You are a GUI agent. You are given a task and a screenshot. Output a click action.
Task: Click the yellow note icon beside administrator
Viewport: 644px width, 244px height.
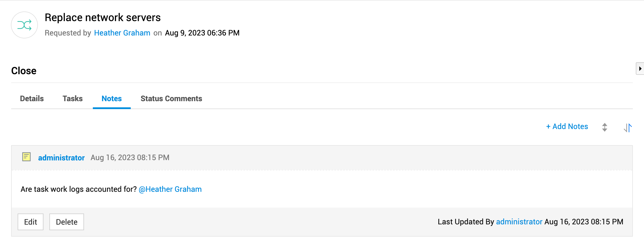click(26, 157)
